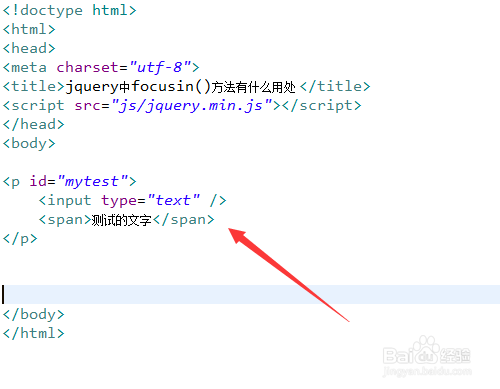The height and width of the screenshot is (389, 500).
Task: Click the closing </p> tag
Action: [x=20, y=239]
